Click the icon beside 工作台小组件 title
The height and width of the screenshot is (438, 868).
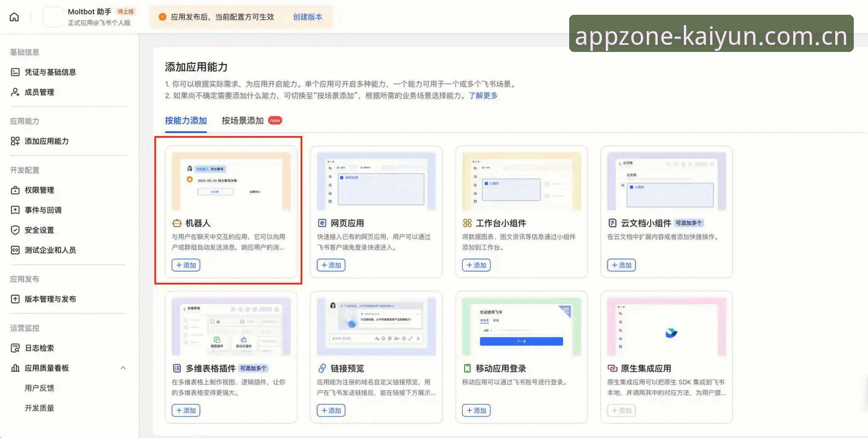tap(467, 223)
